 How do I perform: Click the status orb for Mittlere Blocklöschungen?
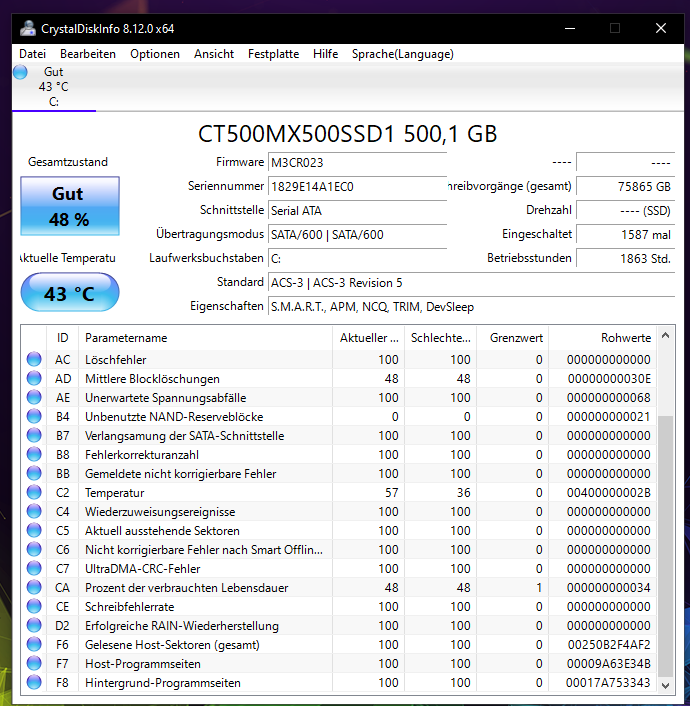(x=34, y=378)
